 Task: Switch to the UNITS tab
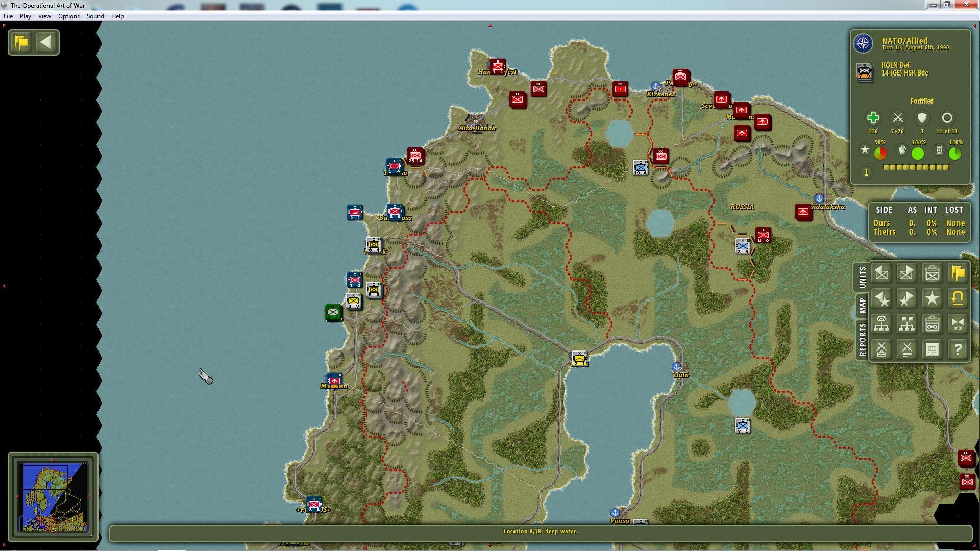[862, 277]
